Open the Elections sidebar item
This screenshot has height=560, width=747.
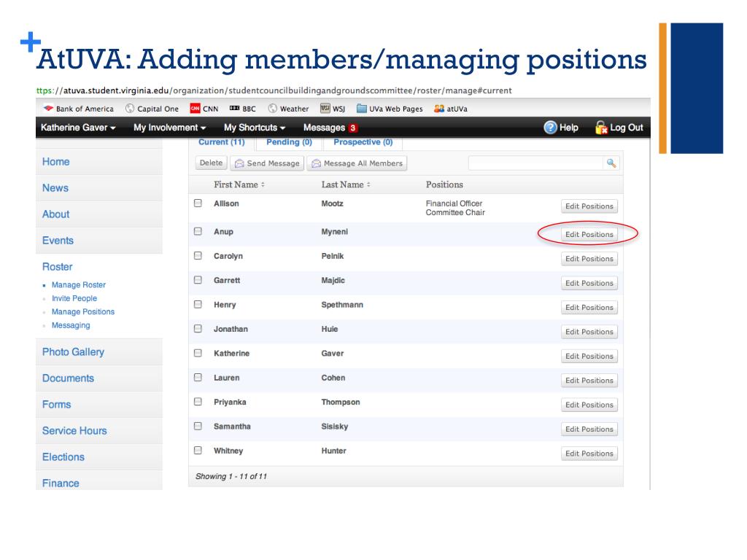click(x=99, y=456)
